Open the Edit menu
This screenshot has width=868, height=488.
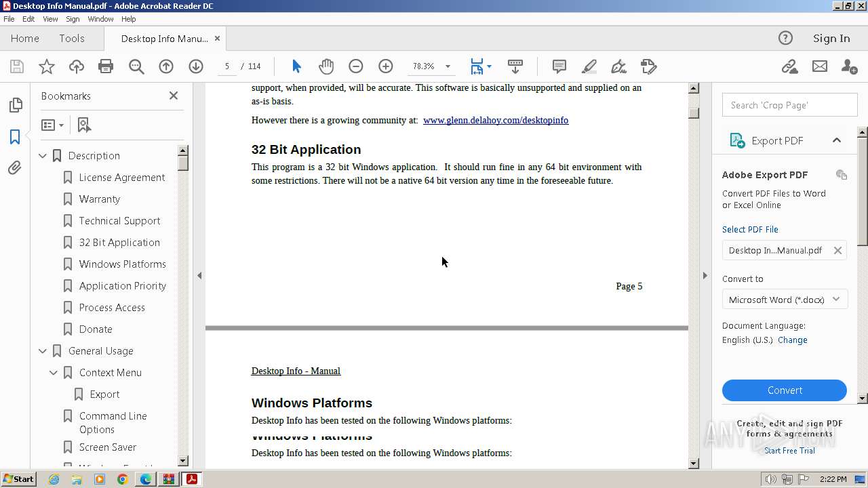[28, 19]
